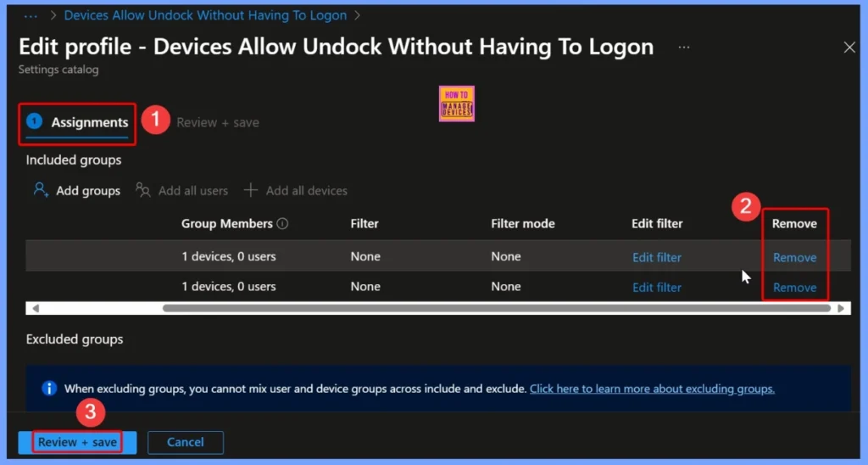The image size is (868, 465).
Task: Edit filter for the first group row
Action: coord(656,257)
